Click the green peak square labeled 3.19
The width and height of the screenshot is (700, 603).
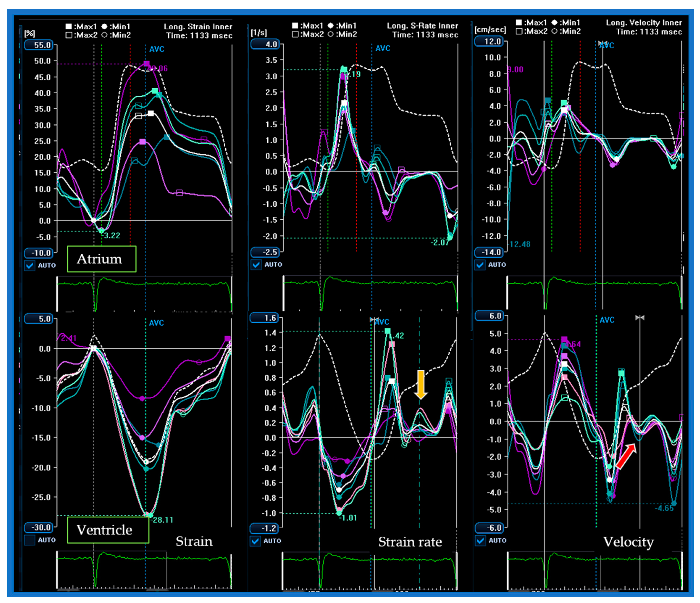[x=344, y=70]
